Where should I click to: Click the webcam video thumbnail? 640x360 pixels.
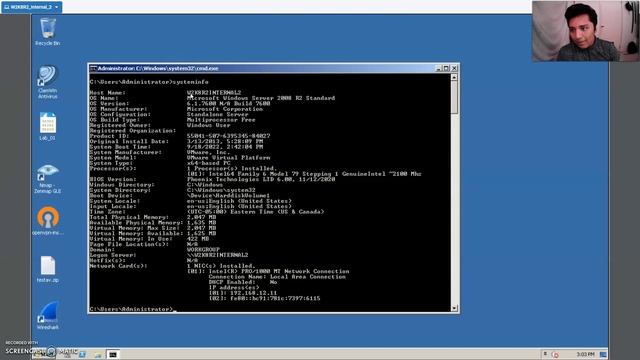586,31
